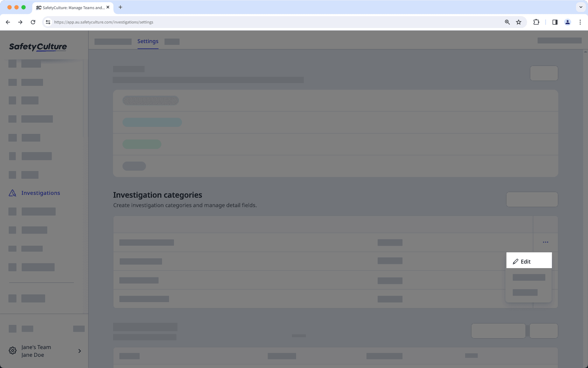Image resolution: width=588 pixels, height=368 pixels.
Task: Go back using the browser back arrow
Action: 8,22
